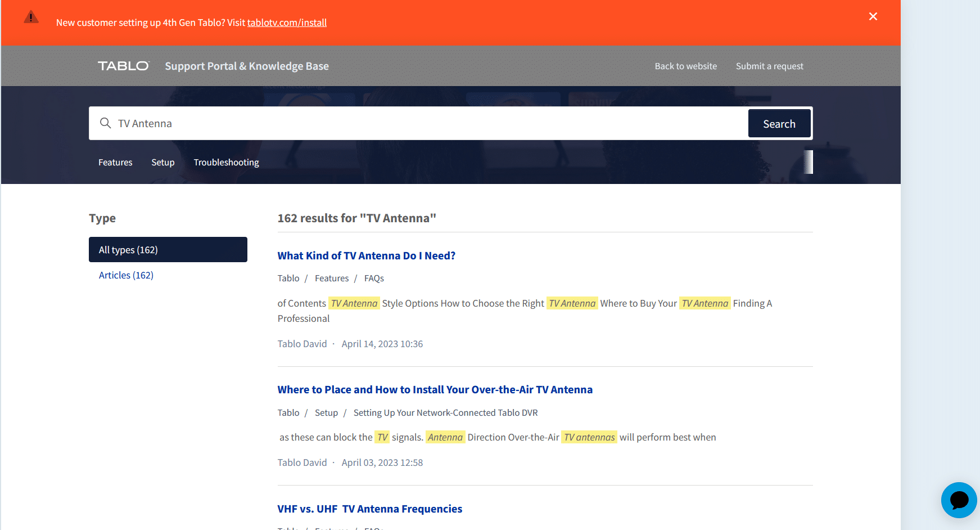This screenshot has width=980, height=530.
Task: Open 'Where to Place and How to Install' article
Action: tap(435, 389)
